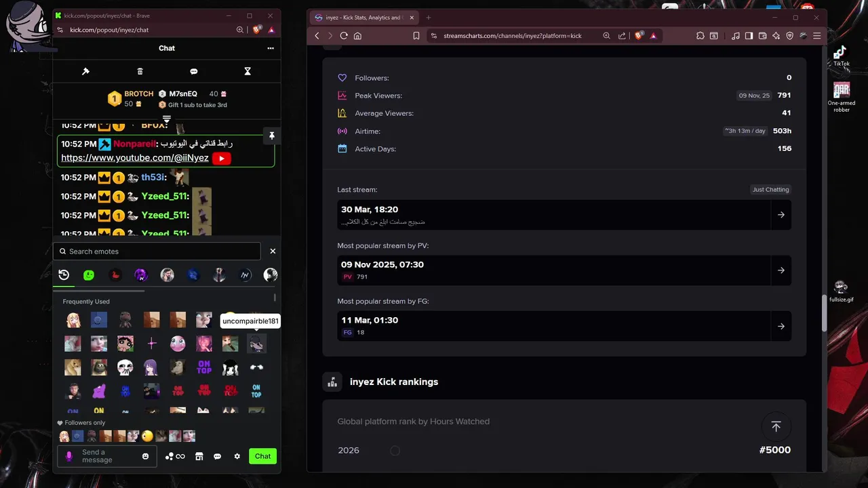Reload the Streams Charts page
Image resolution: width=868 pixels, height=488 pixels.
tap(344, 36)
